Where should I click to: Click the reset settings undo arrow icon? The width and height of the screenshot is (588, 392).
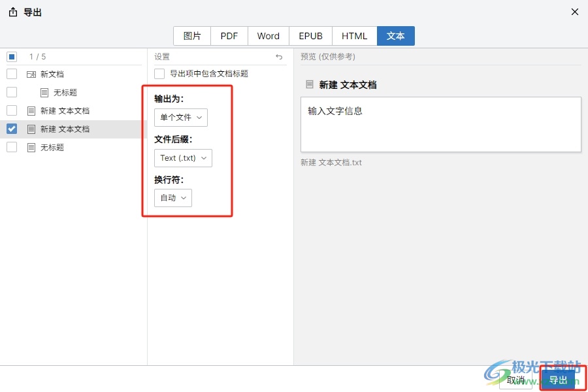278,57
